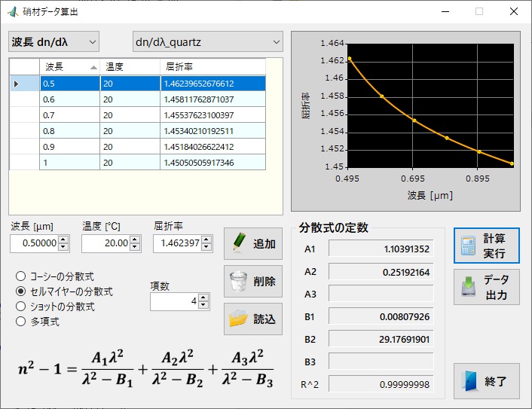This screenshot has height=409, width=532.
Task: Click the last data point on graph
Action: pyautogui.click(x=512, y=163)
